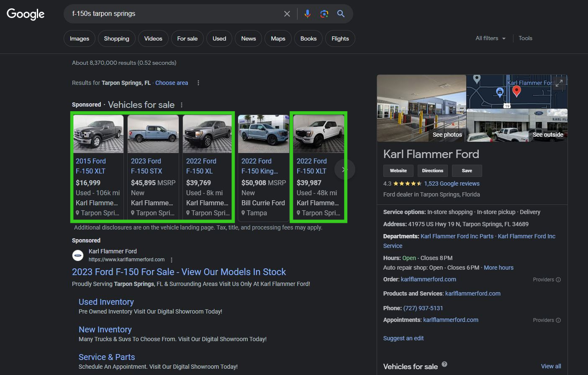The width and height of the screenshot is (588, 375).
Task: Click Ford favicon beside Karl Flammer Ford ad
Action: (x=78, y=255)
